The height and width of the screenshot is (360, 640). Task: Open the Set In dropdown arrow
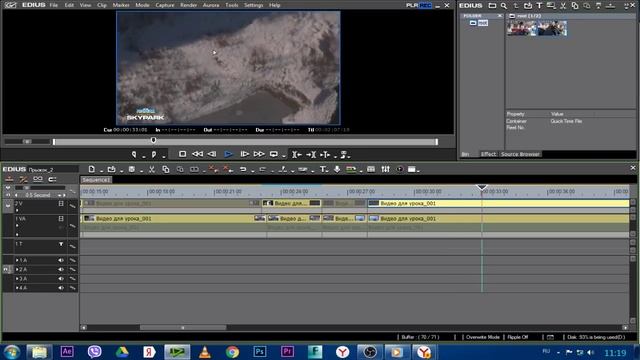pos(144,156)
